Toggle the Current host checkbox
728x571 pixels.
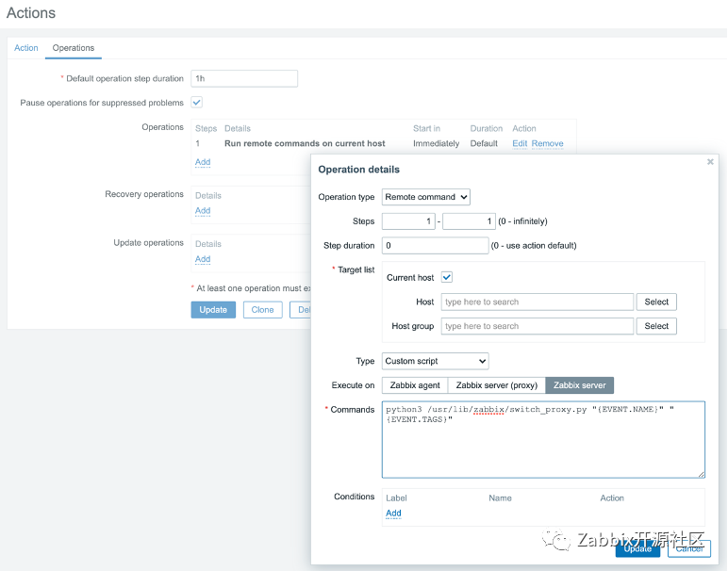[447, 277]
